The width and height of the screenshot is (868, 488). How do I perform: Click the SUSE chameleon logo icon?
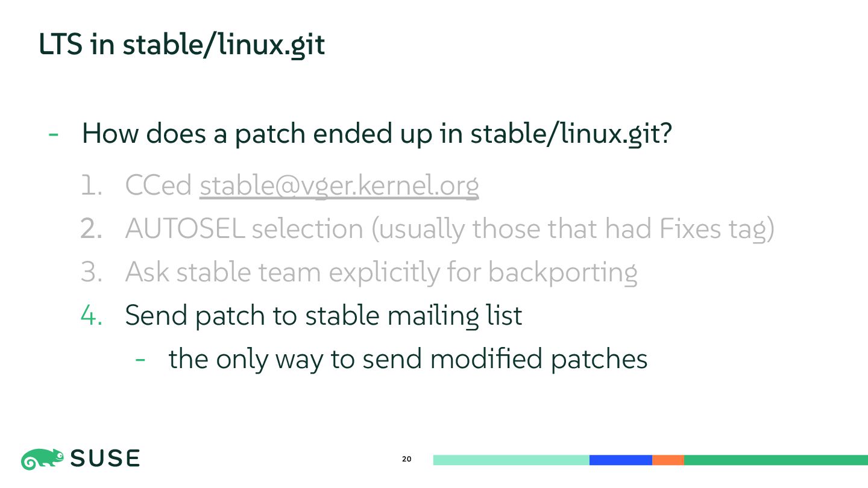pos(42,459)
